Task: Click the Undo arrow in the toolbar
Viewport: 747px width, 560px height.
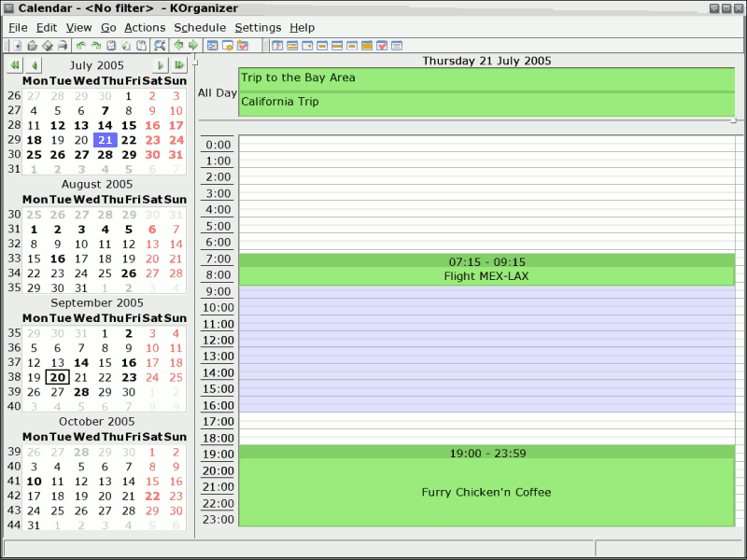Action: coord(81,45)
